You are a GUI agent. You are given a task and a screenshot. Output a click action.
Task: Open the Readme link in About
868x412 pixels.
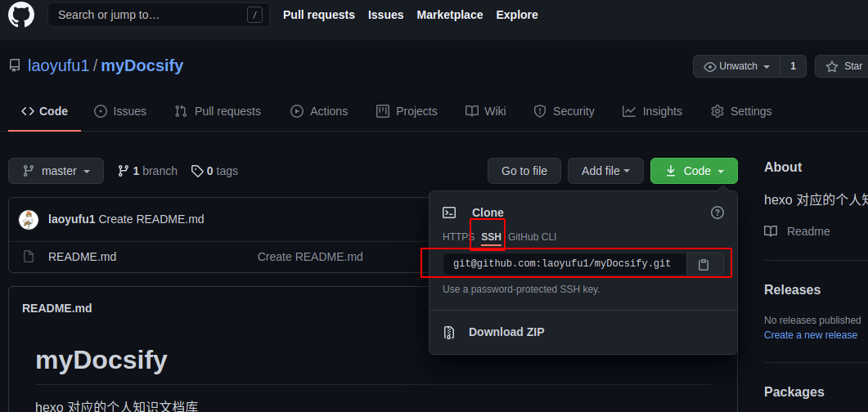click(x=808, y=231)
